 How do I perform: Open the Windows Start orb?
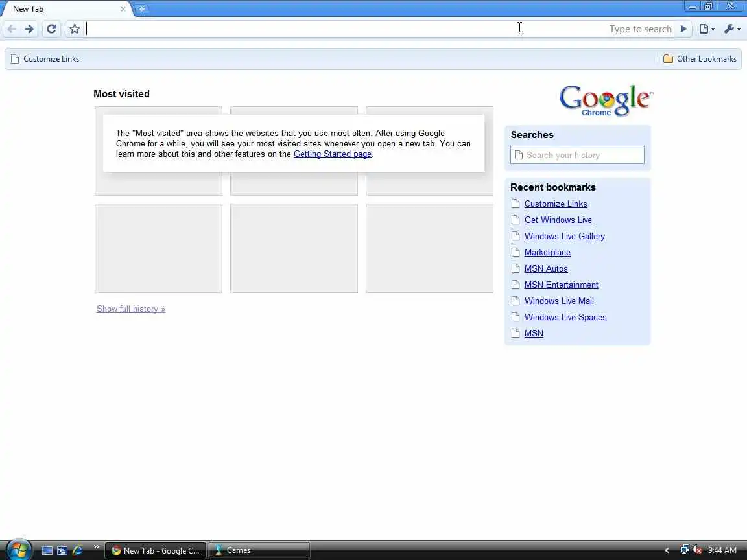[x=19, y=550]
